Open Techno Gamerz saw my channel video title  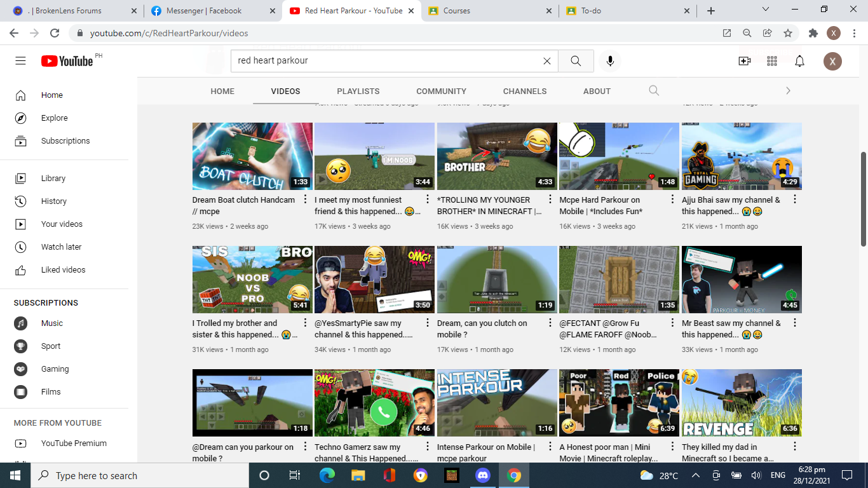(x=367, y=452)
